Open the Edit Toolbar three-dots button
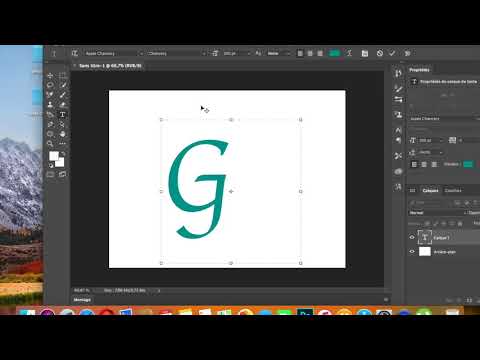The width and height of the screenshot is (480, 360). tap(62, 144)
